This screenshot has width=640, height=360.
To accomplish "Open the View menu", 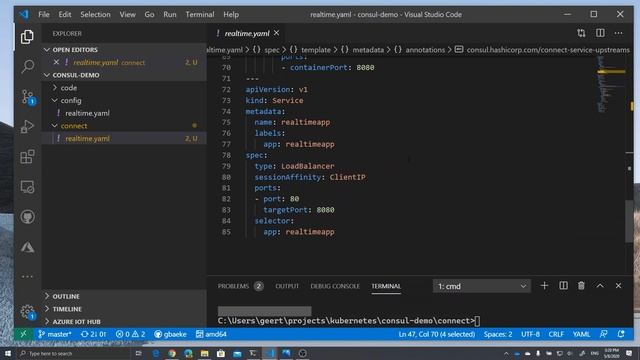I will pyautogui.click(x=127, y=14).
